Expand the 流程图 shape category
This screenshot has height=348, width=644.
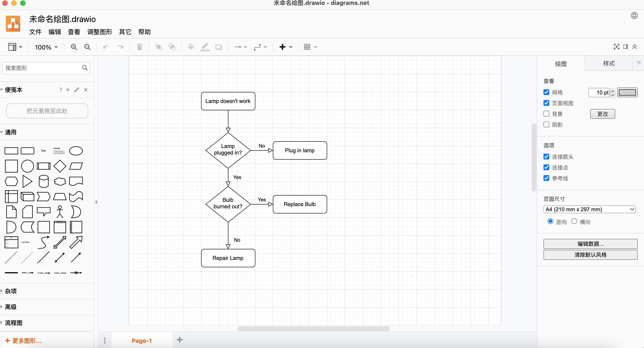13,322
